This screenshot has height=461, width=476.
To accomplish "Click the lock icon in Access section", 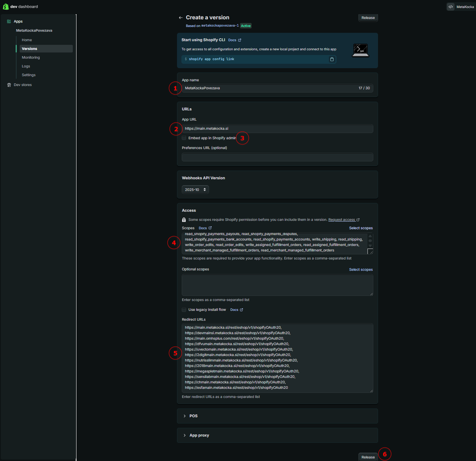I will coord(184,220).
